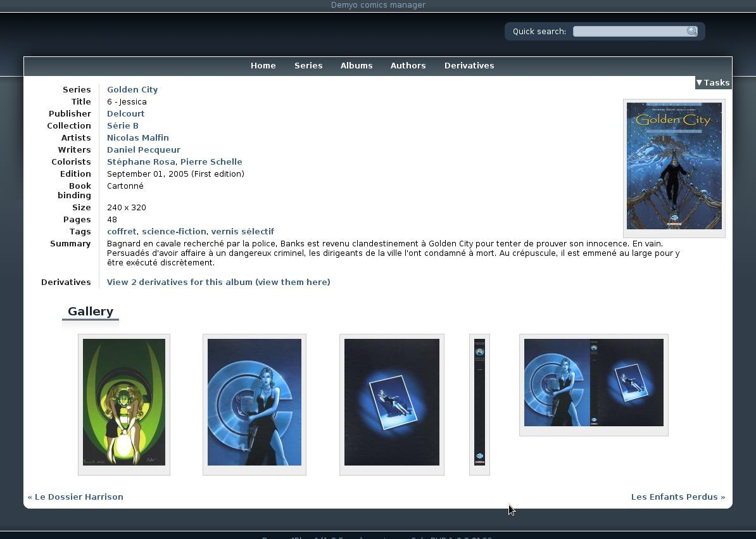Image resolution: width=756 pixels, height=539 pixels.
Task: Click the summary paragraph starting with Bagnard en cavale
Action: 393,253
